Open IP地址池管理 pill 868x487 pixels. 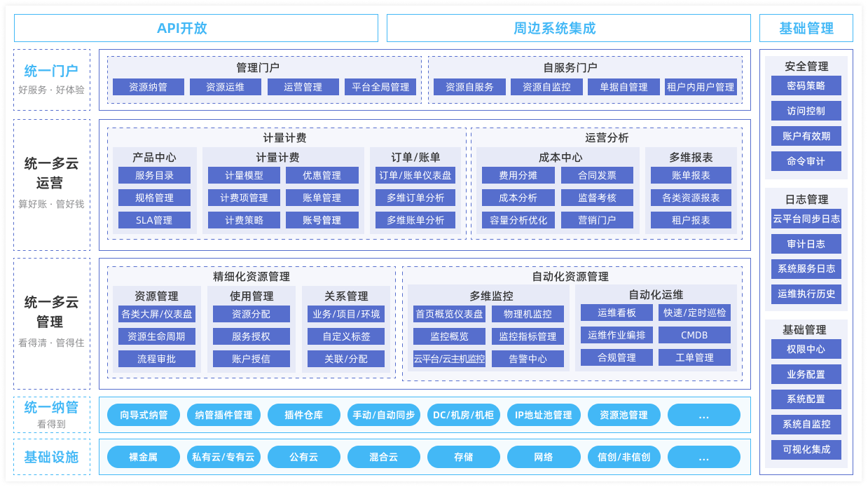tap(546, 415)
